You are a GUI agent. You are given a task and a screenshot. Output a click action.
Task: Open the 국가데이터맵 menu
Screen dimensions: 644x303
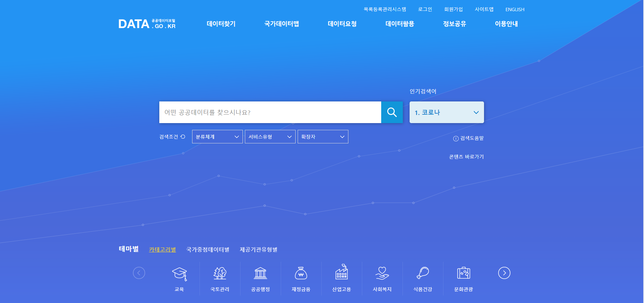coord(282,24)
